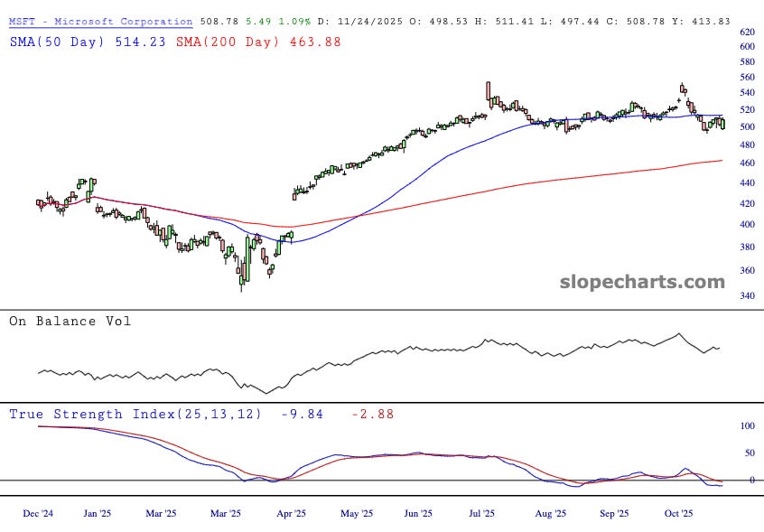Click the 460 price axis label

click(x=748, y=163)
